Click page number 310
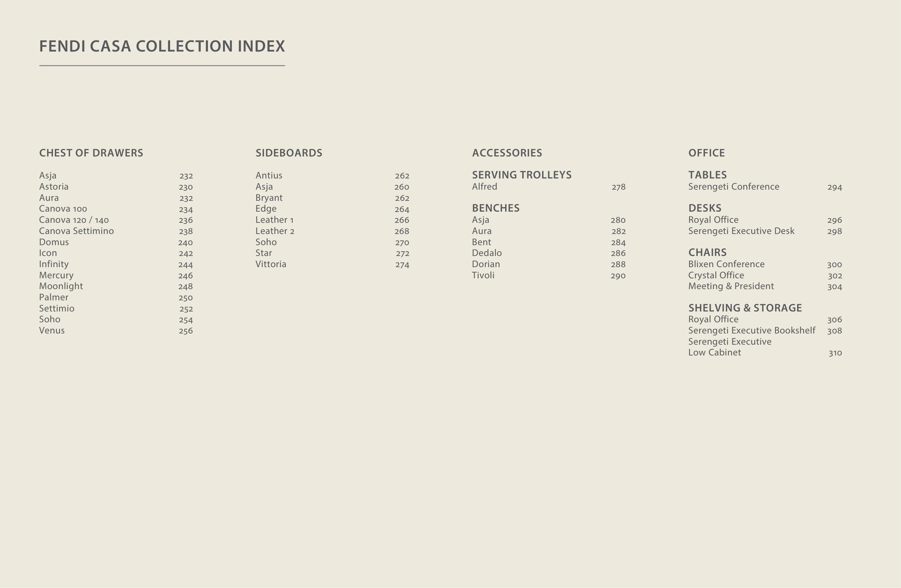Image resolution: width=901 pixels, height=588 pixels. (835, 353)
